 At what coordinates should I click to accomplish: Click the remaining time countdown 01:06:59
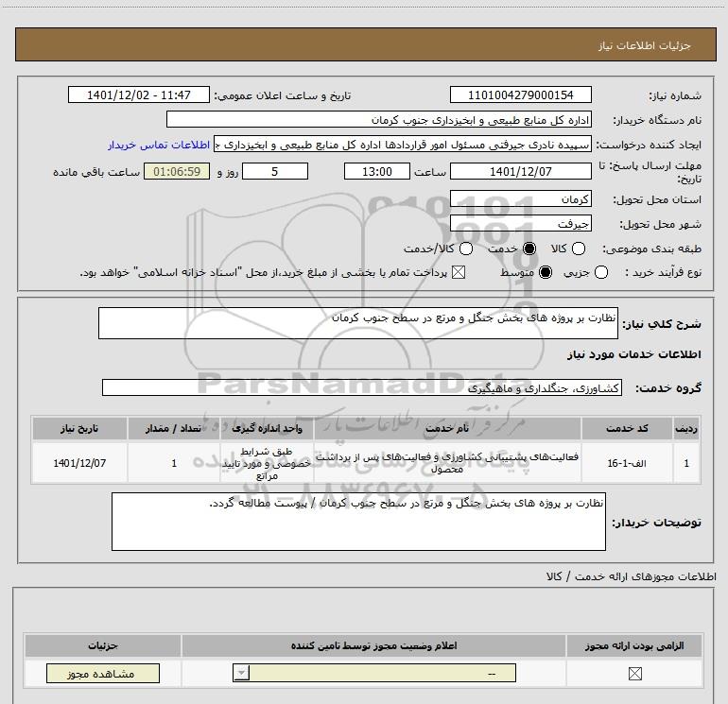(x=177, y=171)
